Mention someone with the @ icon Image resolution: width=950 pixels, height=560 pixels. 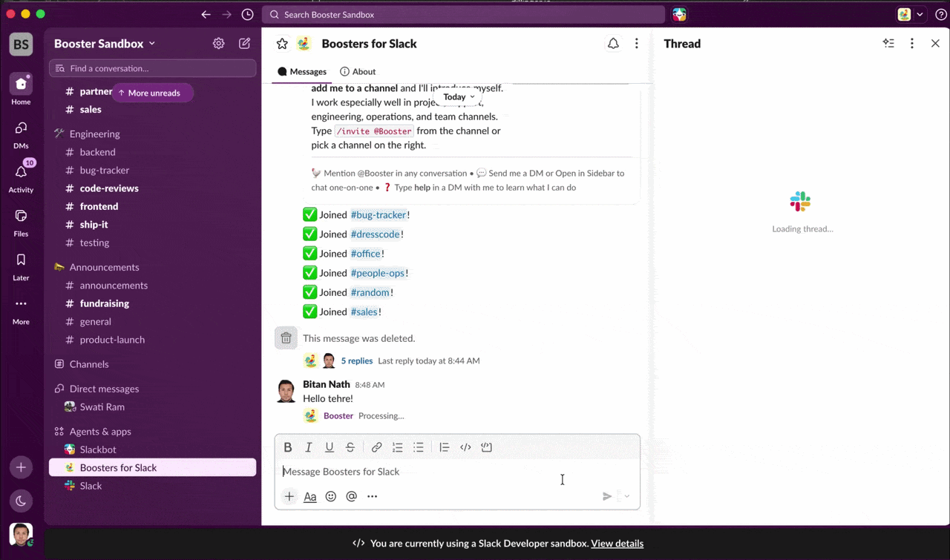352,496
